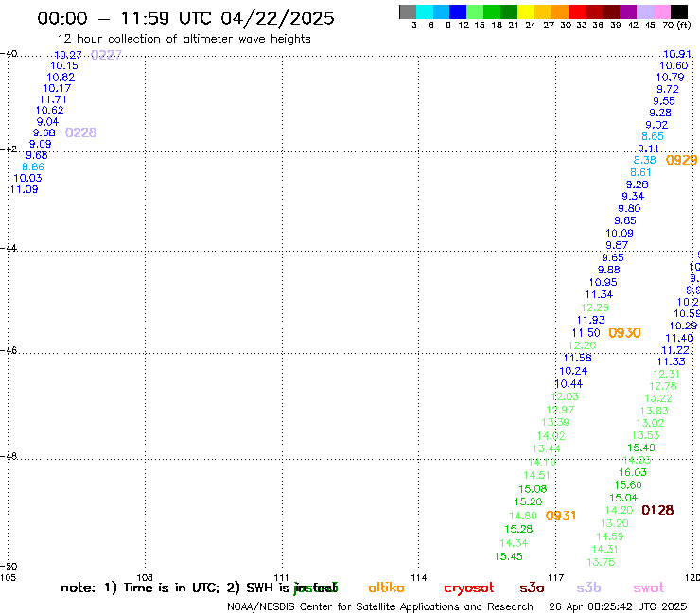Select the wave height value 10.79

click(x=670, y=78)
